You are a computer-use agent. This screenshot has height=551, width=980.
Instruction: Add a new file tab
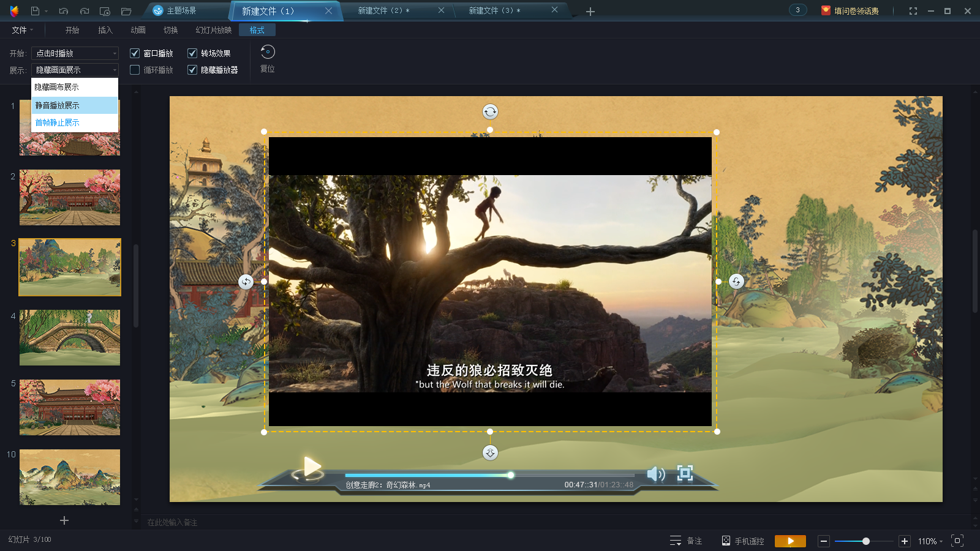point(590,12)
